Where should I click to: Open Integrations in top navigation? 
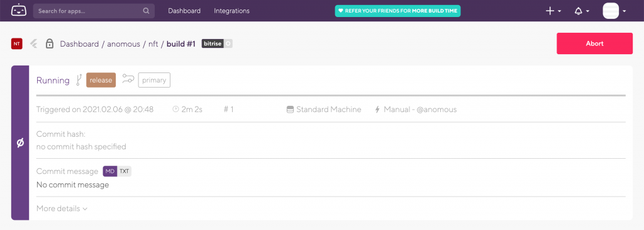click(x=231, y=11)
